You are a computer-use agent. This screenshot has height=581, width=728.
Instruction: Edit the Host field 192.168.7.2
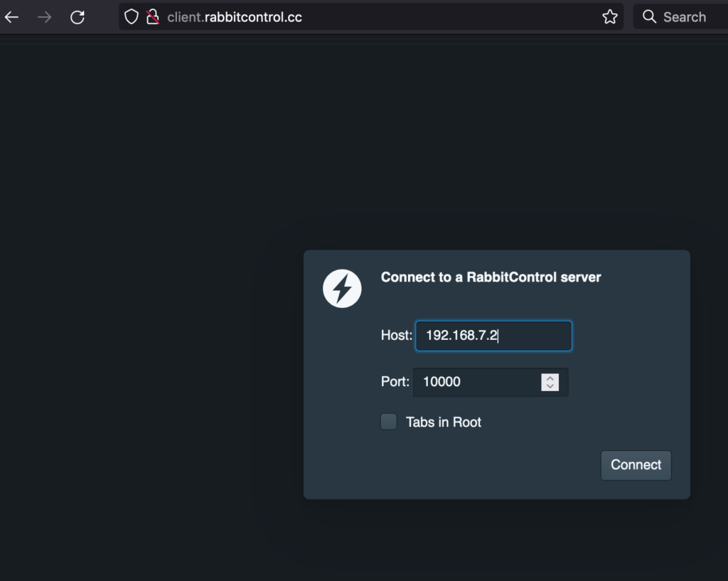click(493, 336)
